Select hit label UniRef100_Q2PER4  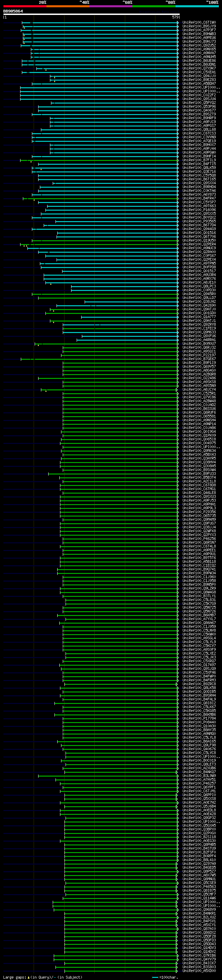click(199, 244)
